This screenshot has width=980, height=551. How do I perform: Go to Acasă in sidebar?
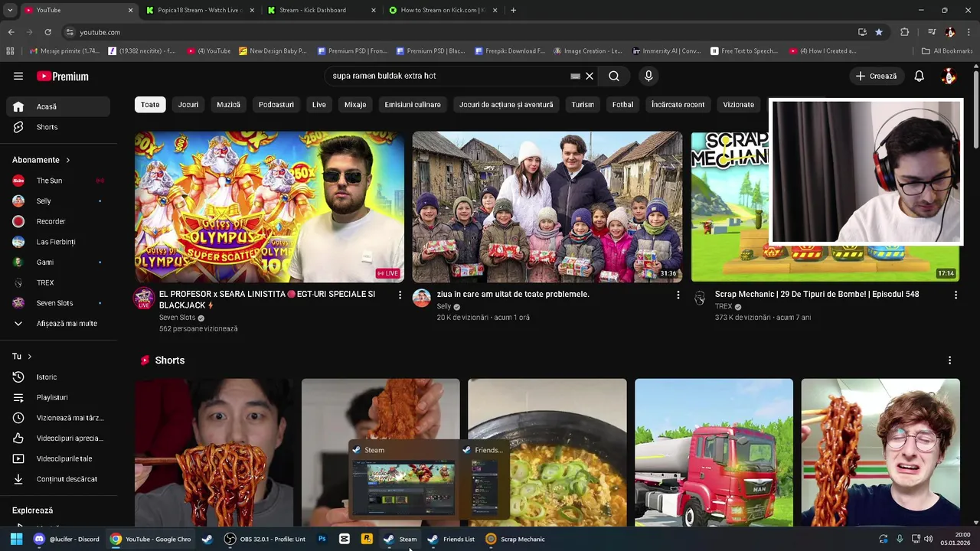pos(58,106)
